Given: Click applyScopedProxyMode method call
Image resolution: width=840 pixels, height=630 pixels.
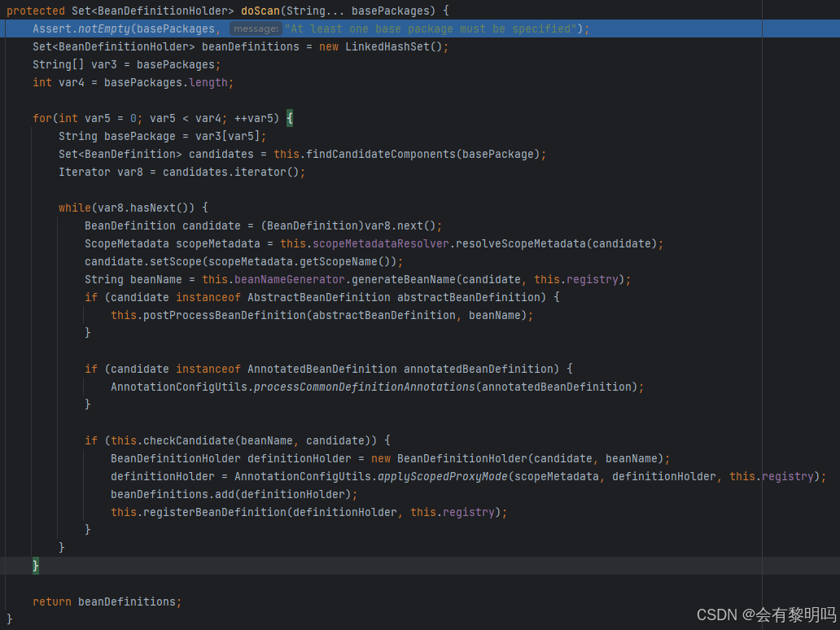Looking at the screenshot, I should click(x=443, y=476).
